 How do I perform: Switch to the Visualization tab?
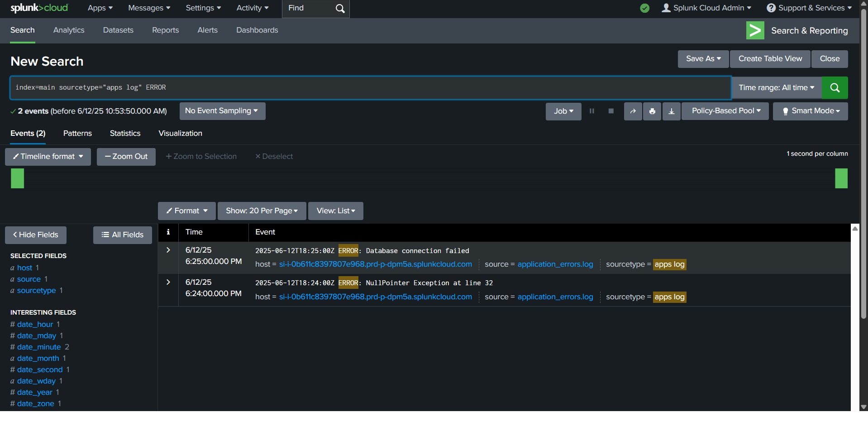(180, 134)
